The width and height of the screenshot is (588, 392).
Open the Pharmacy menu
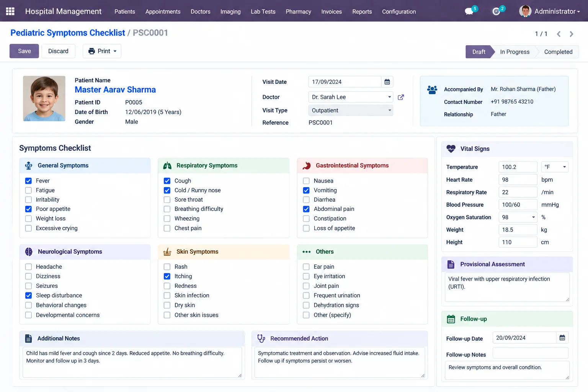coord(298,11)
